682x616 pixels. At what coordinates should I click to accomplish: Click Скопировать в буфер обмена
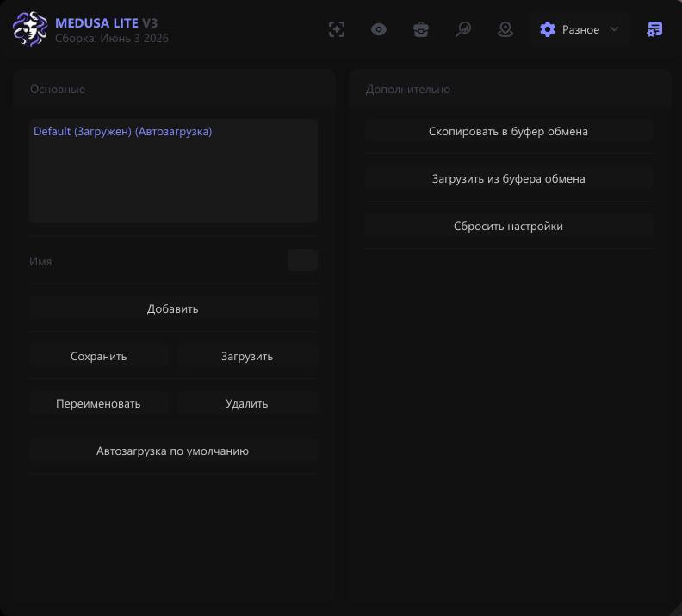click(x=508, y=131)
